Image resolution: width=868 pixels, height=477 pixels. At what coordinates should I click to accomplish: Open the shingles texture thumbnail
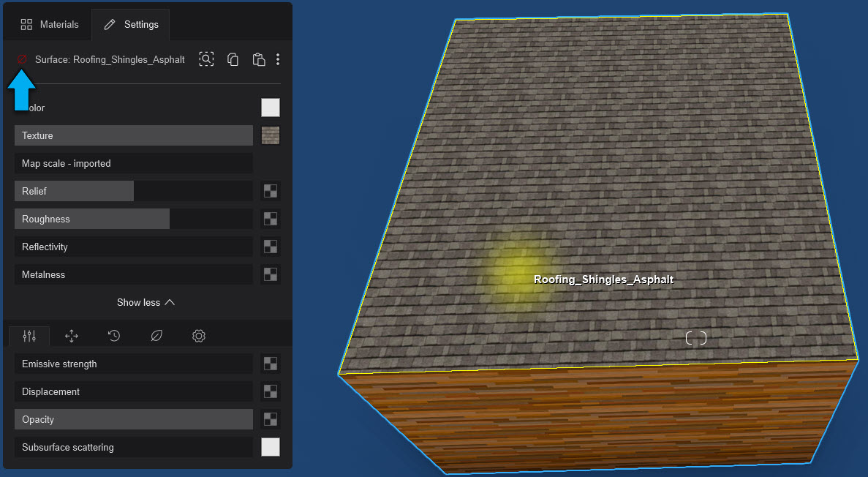(x=271, y=135)
